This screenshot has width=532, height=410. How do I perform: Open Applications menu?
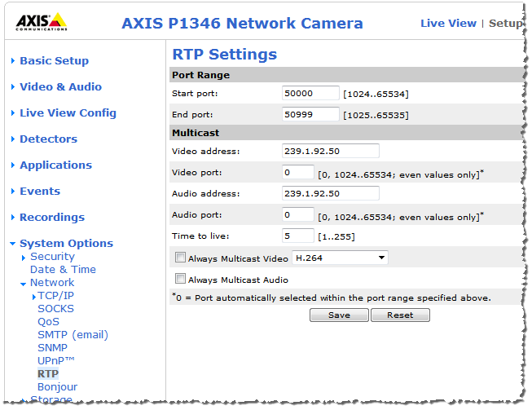[x=56, y=165]
